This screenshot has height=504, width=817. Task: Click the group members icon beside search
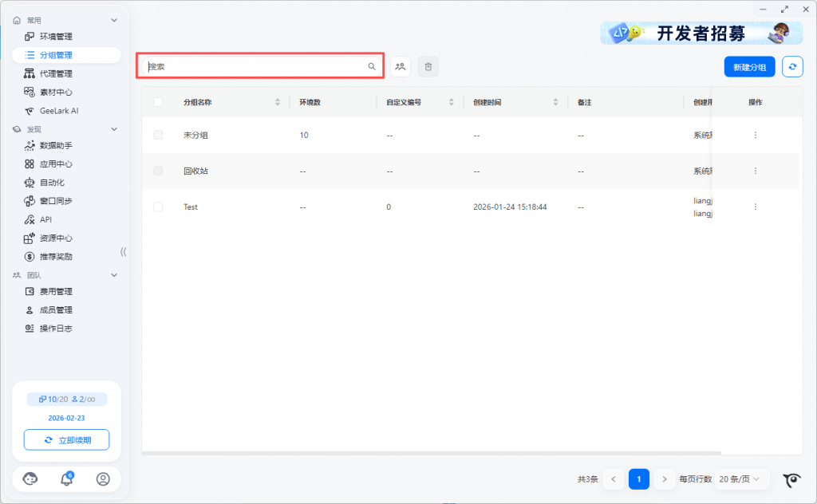(400, 67)
